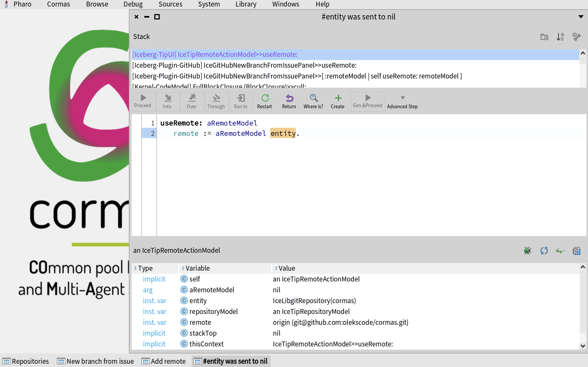Click the sort A-Z icon in Stack header
This screenshot has height=367, width=588.
coord(560,37)
